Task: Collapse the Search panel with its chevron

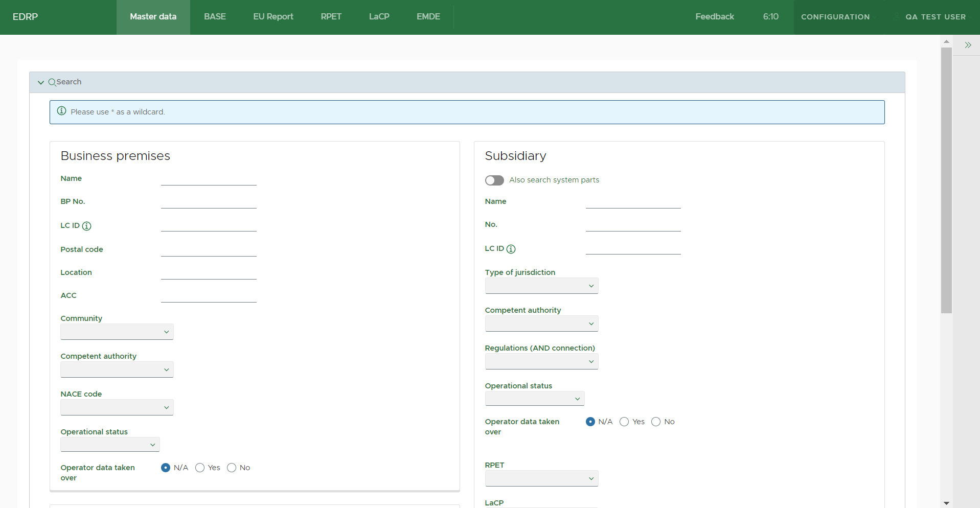Action: pyautogui.click(x=41, y=82)
